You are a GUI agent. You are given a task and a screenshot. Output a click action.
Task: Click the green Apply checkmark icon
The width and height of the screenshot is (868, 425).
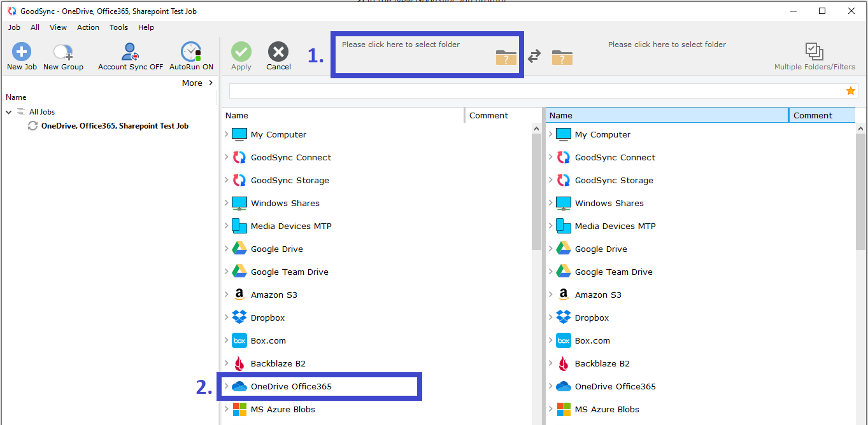[x=241, y=52]
